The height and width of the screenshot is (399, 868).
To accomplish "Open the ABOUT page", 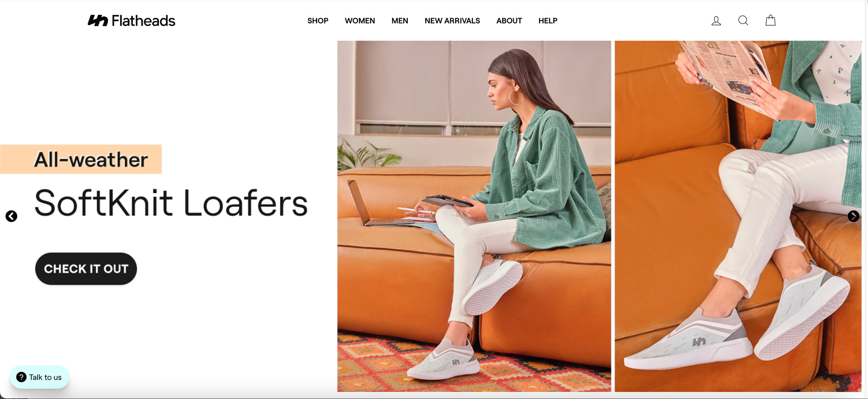I will point(509,21).
